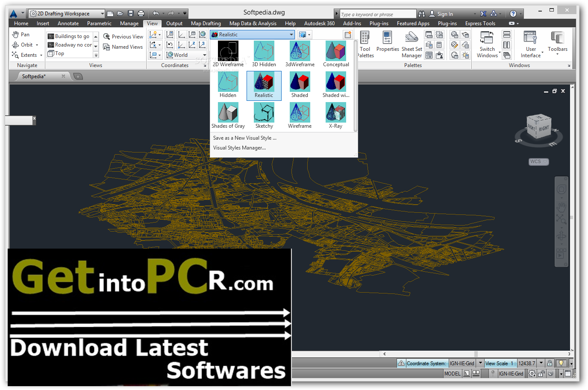Expand the Quick Access toolbar customize arrow

click(185, 14)
